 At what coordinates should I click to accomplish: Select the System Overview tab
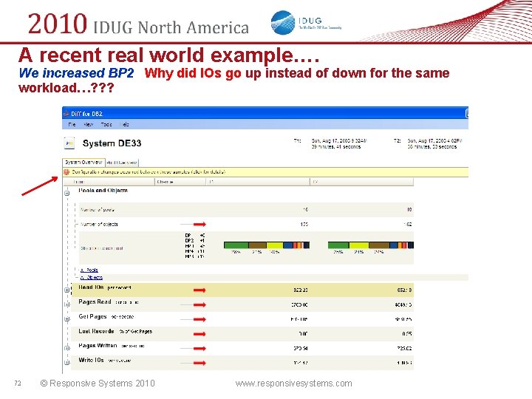83,163
